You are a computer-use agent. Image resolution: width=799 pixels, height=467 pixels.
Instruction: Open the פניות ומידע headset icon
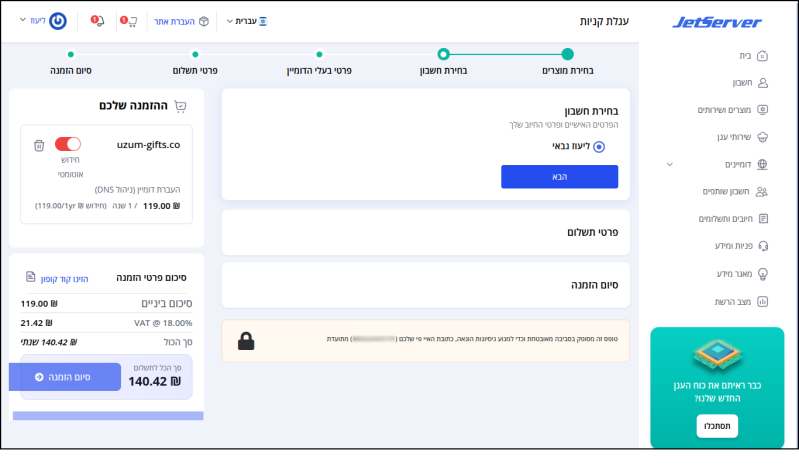tap(763, 246)
